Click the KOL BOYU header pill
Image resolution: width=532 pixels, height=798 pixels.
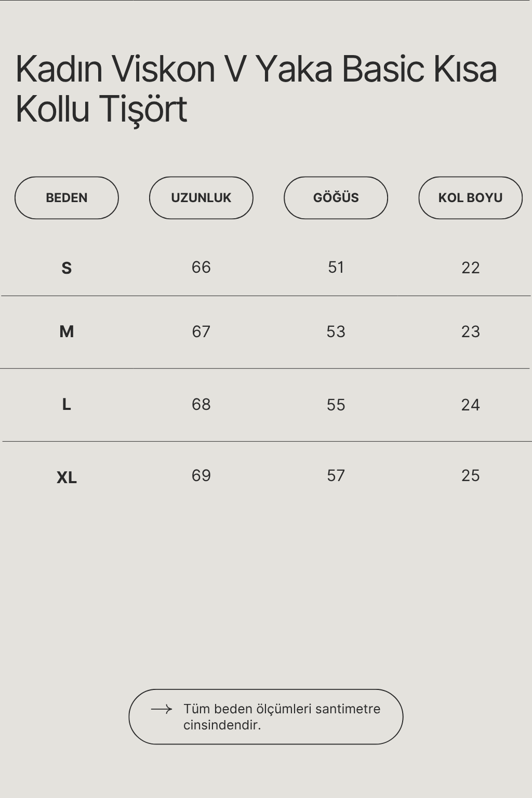coord(470,198)
